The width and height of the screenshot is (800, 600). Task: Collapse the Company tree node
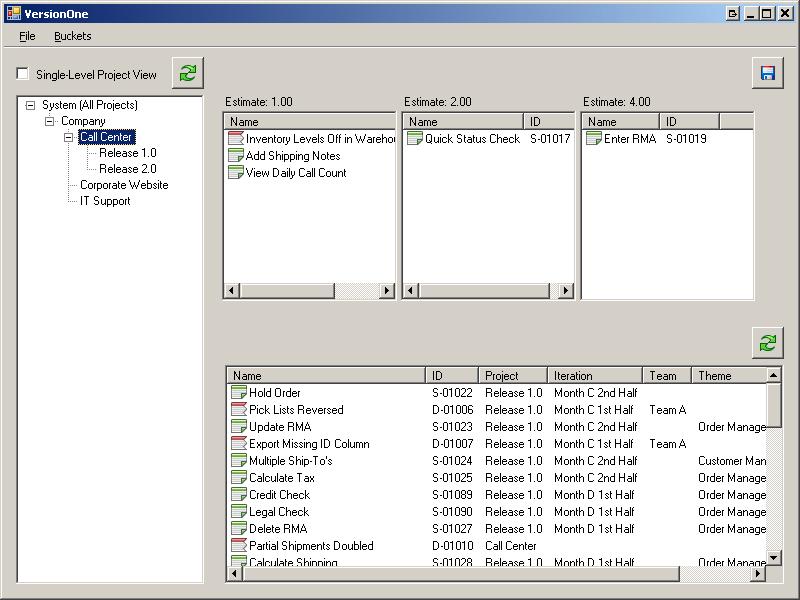[x=49, y=121]
